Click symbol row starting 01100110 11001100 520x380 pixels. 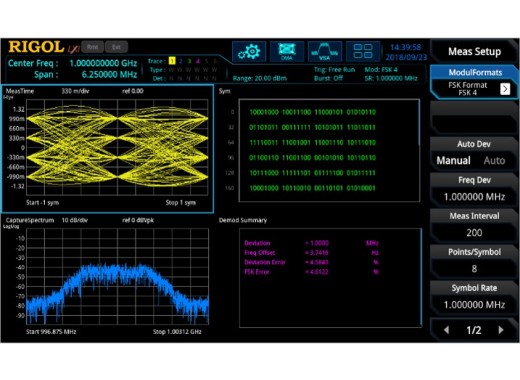click(313, 158)
